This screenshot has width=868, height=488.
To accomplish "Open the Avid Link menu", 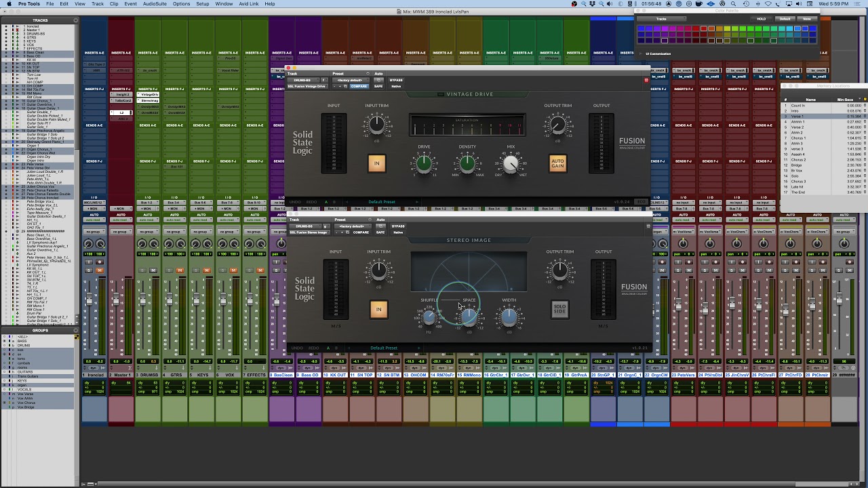I will pos(249,4).
